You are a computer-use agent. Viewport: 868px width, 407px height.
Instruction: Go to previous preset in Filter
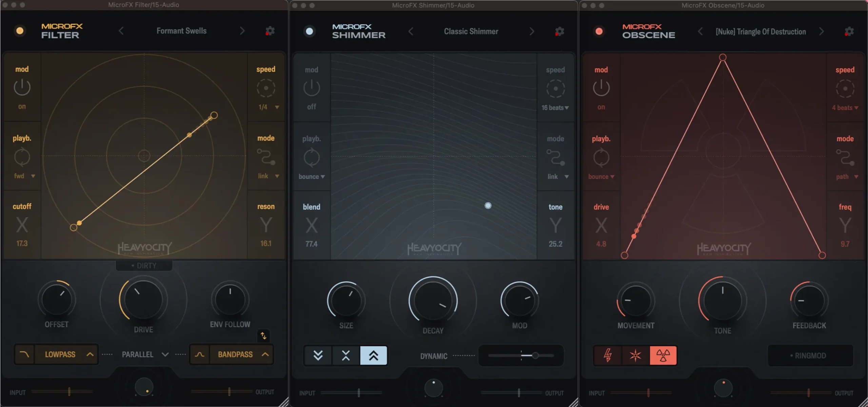pos(121,31)
